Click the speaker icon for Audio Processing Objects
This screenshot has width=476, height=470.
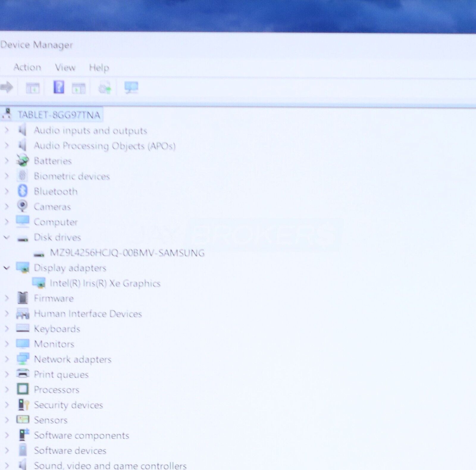[x=23, y=145]
